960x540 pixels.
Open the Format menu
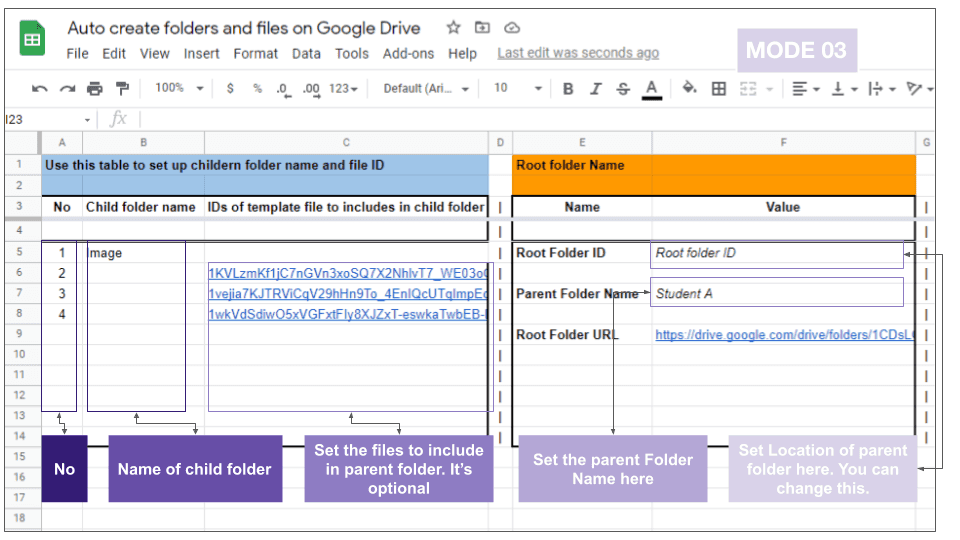click(x=256, y=54)
